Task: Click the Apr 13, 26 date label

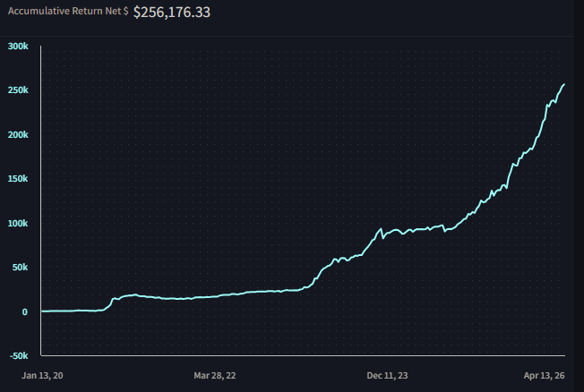Action: [544, 375]
